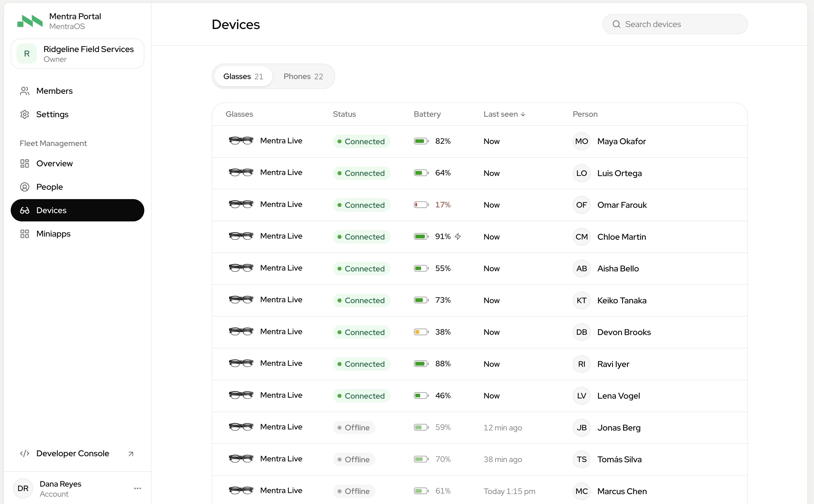Click the name Devon Brooks

(x=624, y=332)
